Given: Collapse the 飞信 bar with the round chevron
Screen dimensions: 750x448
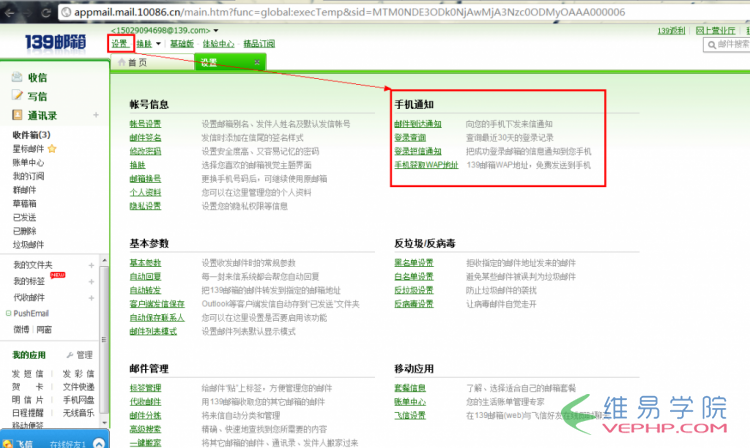Looking at the screenshot, I should (99, 443).
